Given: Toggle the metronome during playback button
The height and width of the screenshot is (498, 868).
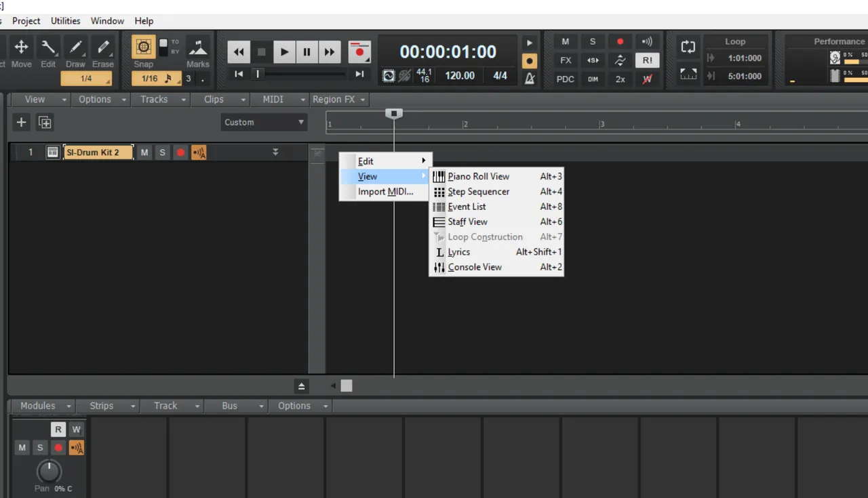Looking at the screenshot, I should (x=530, y=43).
